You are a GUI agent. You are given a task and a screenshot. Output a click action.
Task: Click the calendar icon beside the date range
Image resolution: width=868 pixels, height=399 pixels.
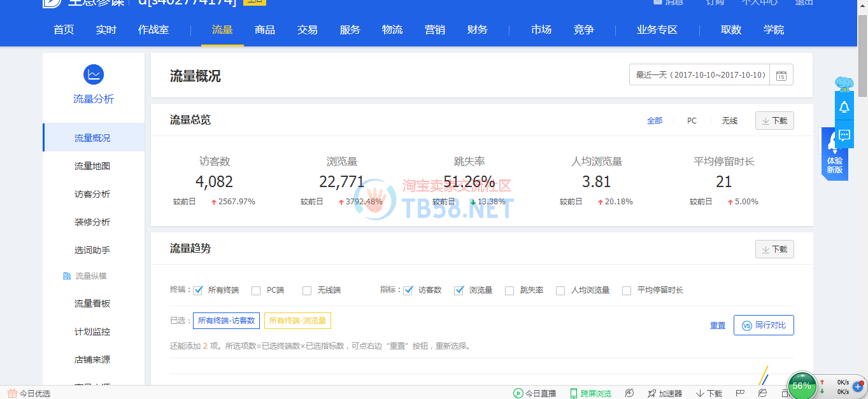pyautogui.click(x=781, y=75)
